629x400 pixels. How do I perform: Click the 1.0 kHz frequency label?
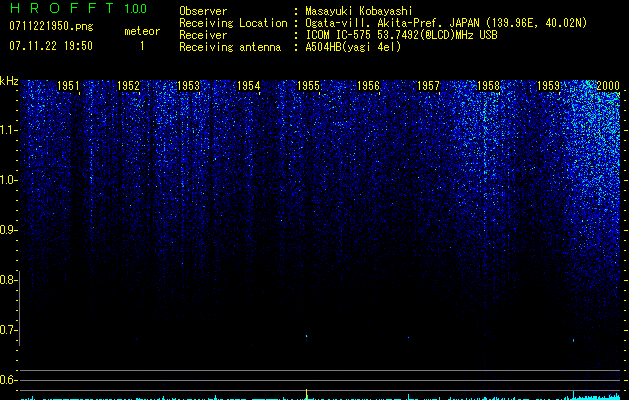point(8,180)
